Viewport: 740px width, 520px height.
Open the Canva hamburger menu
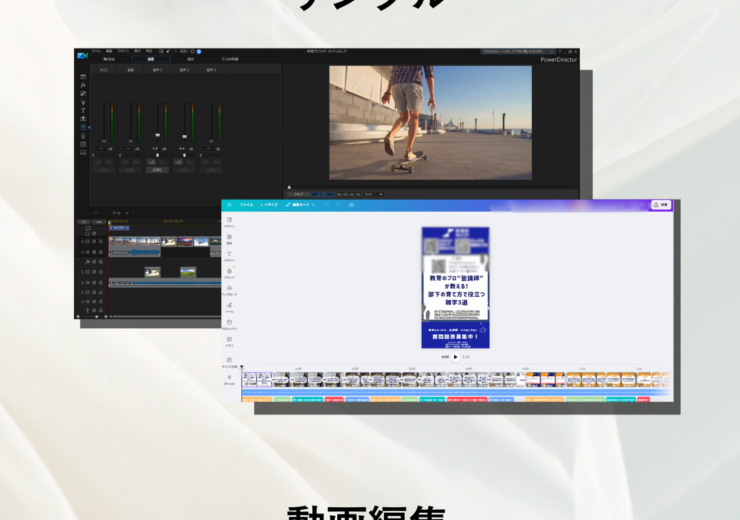[228, 204]
